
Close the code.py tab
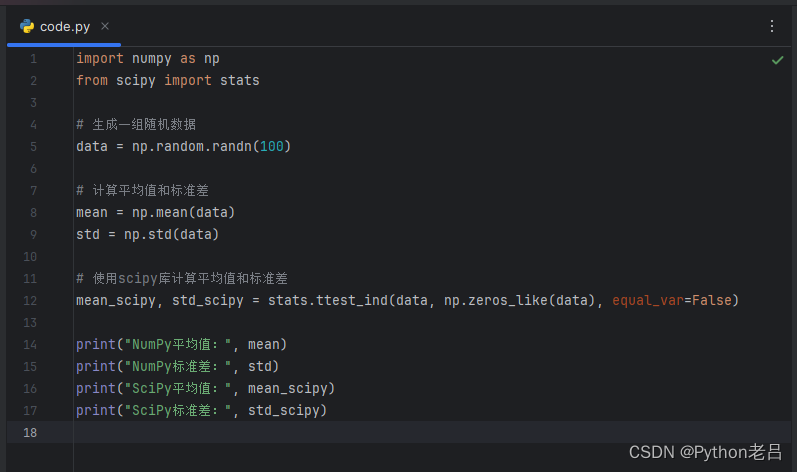coord(105,26)
